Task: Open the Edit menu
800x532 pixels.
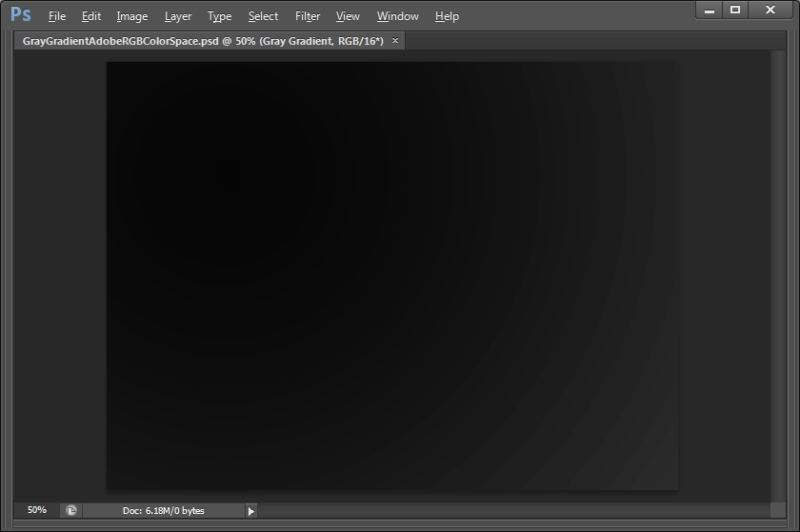Action: click(x=91, y=16)
